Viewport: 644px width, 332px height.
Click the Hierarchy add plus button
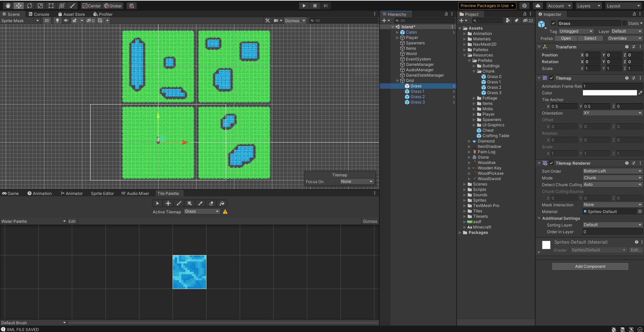(x=384, y=20)
